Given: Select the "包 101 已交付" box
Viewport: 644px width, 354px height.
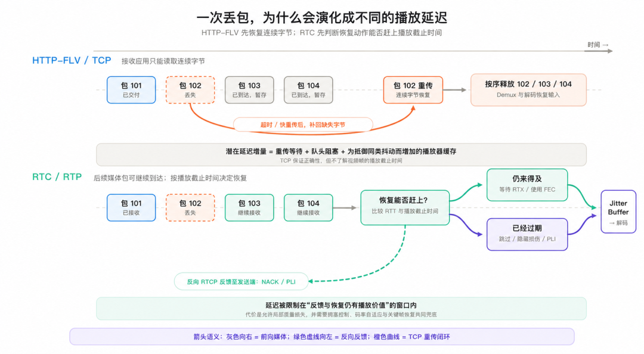Looking at the screenshot, I should pos(131,89).
